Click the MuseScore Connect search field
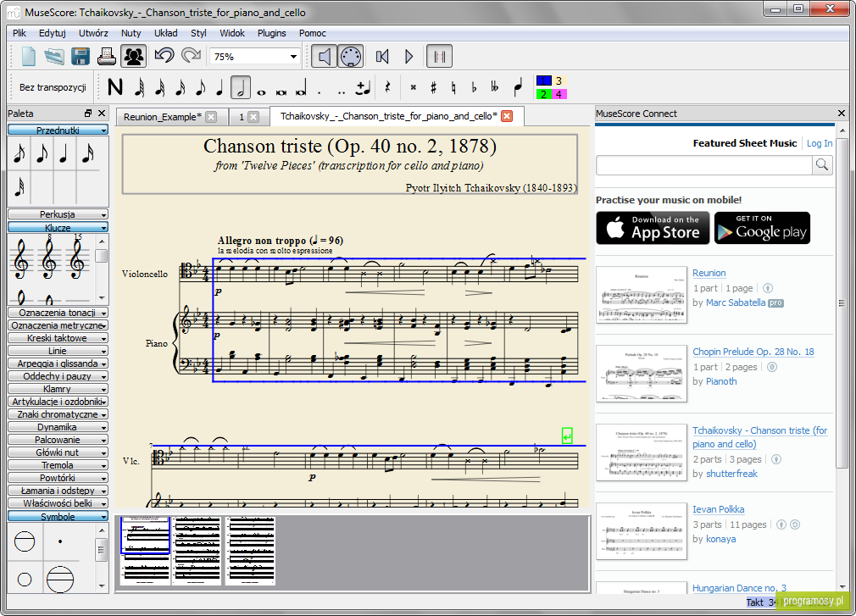Image resolution: width=856 pixels, height=616 pixels. coord(704,164)
